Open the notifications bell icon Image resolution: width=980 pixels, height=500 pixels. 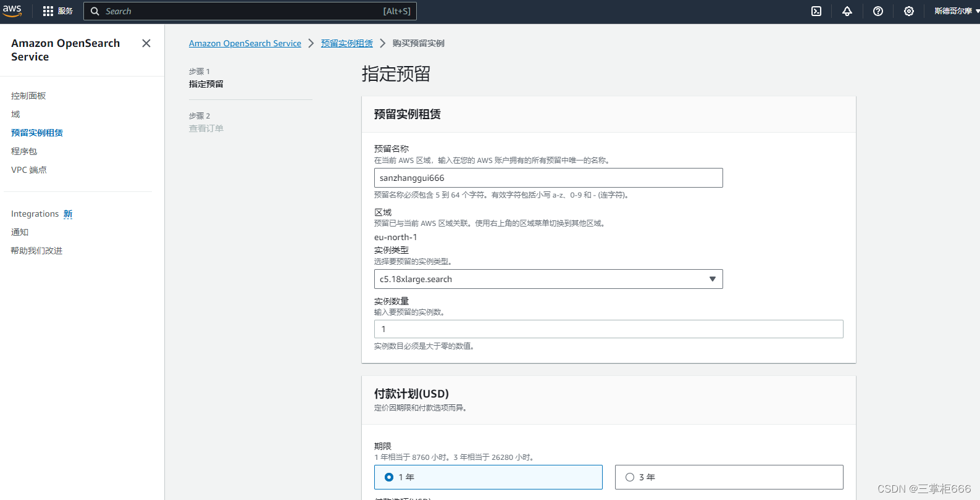847,11
